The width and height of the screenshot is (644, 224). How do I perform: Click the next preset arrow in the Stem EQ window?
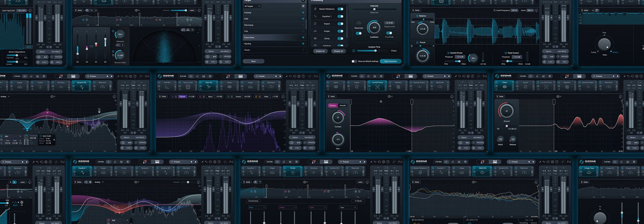tap(279, 76)
